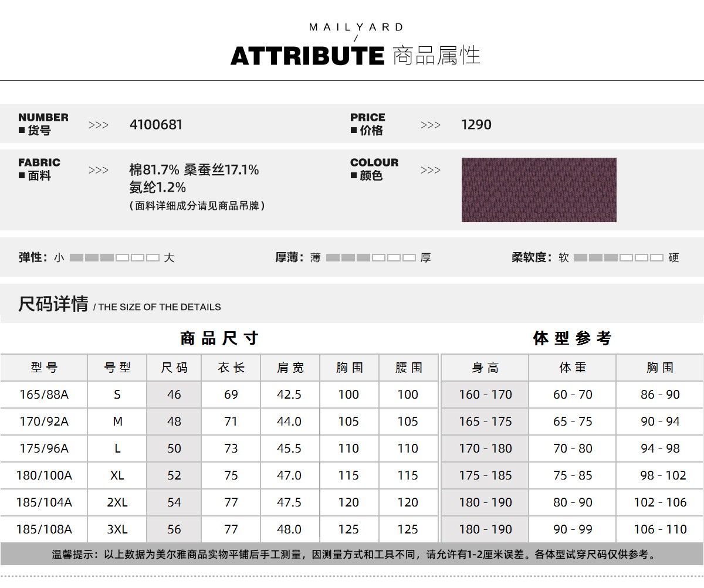704x588 pixels.
Task: Click the purple knit fabric colour swatch
Action: [x=539, y=189]
